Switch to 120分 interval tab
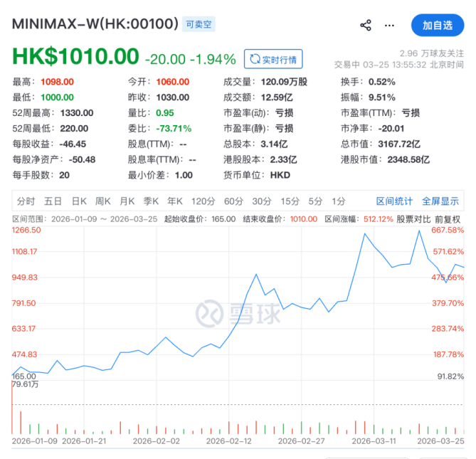The height and width of the screenshot is (459, 476). tap(203, 201)
